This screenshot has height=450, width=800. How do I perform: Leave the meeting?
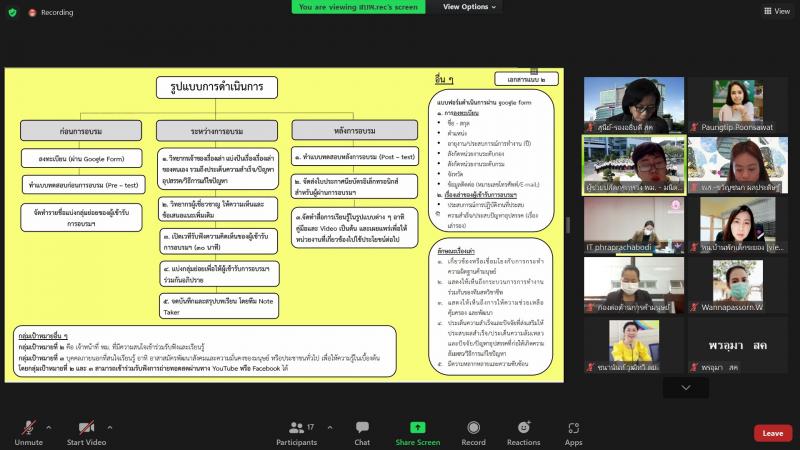773,433
